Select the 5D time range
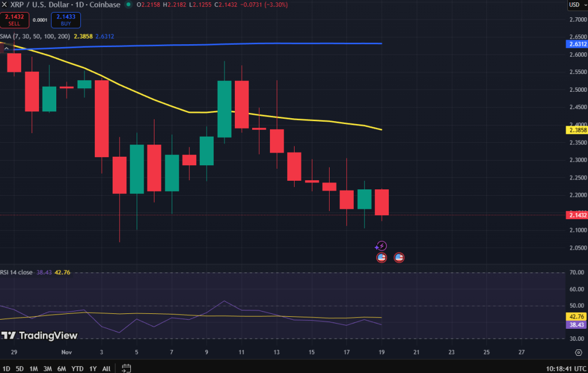588x373 pixels. pos(20,368)
